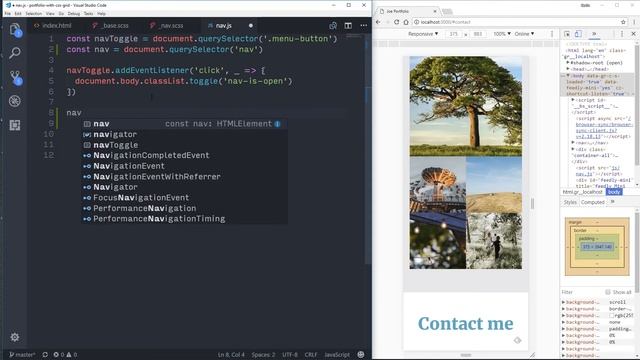Collapse the body element in Elements tree

click(x=568, y=76)
